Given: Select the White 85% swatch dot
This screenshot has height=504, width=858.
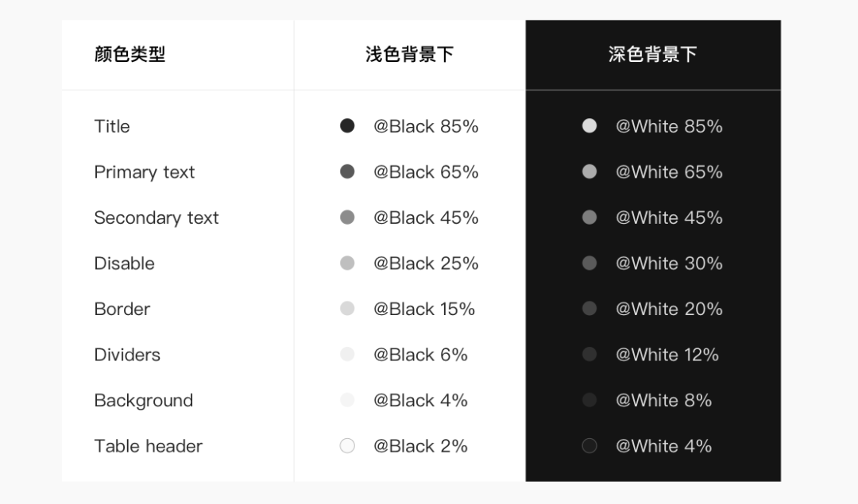Looking at the screenshot, I should coord(589,125).
